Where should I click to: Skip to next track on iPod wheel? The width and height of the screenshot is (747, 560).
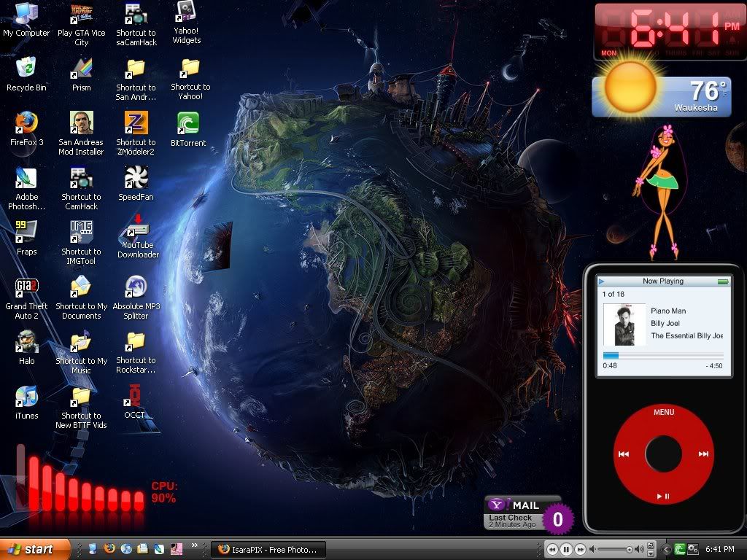coord(703,454)
